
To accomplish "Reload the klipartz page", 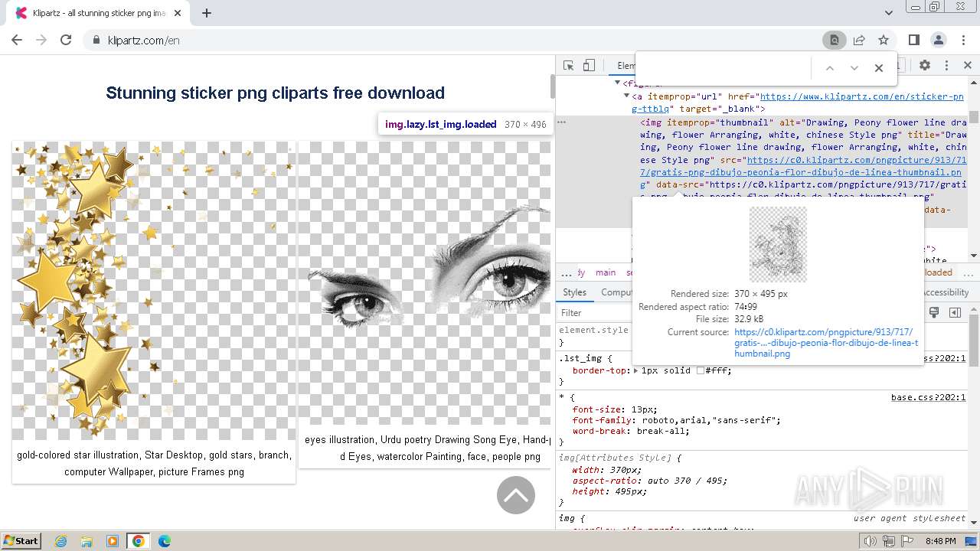I will click(x=66, y=40).
